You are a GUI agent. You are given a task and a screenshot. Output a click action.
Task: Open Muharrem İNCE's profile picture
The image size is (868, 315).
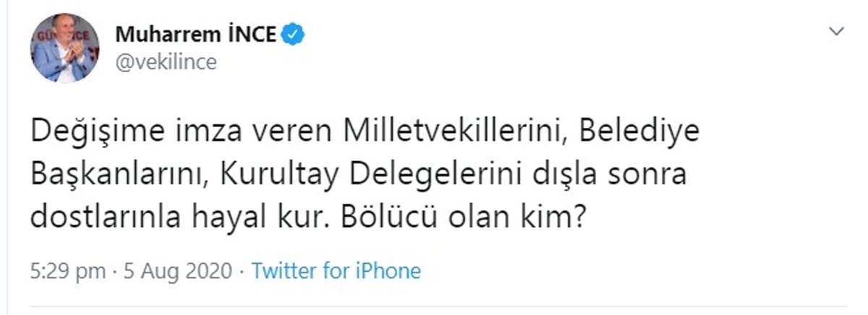pyautogui.click(x=63, y=48)
